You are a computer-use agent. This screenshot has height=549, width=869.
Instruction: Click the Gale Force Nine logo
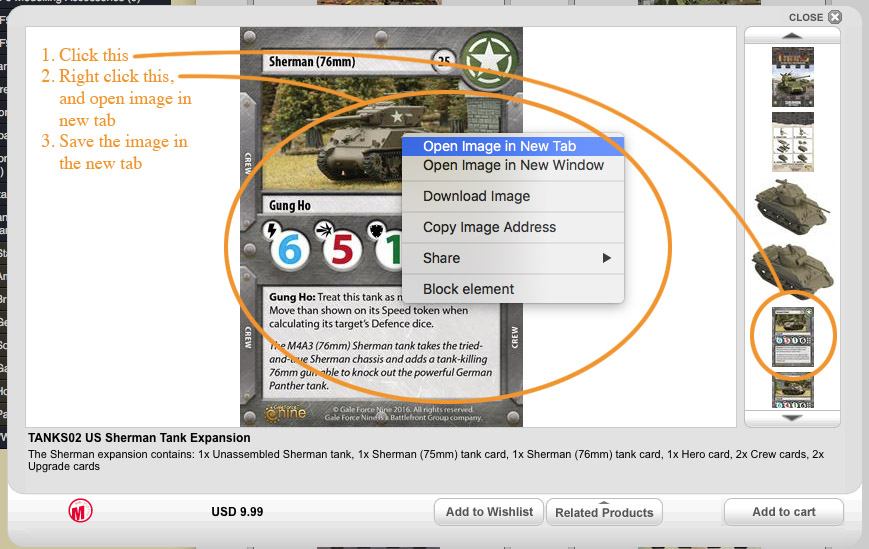tap(286, 413)
